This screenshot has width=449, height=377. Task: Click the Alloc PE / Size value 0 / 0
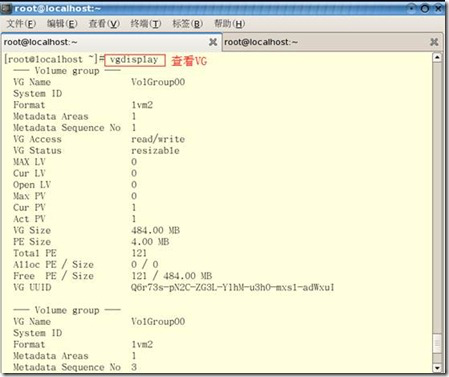[145, 264]
